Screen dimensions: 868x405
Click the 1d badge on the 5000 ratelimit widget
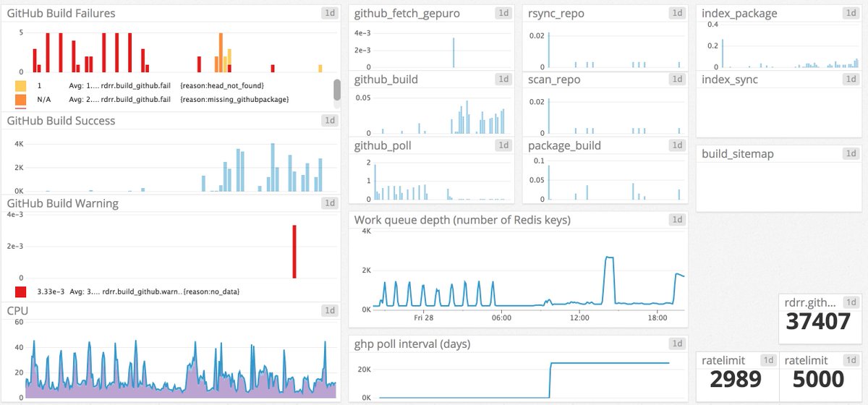coord(851,360)
